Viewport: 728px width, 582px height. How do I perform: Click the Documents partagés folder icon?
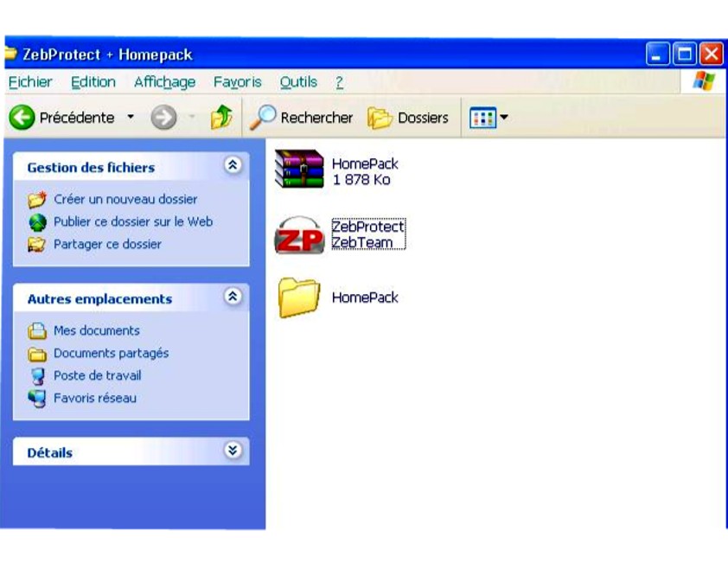coord(37,355)
